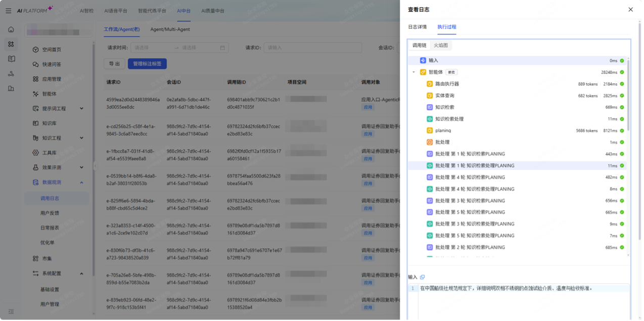
Task: Select the 调用链 view toggle
Action: [419, 45]
